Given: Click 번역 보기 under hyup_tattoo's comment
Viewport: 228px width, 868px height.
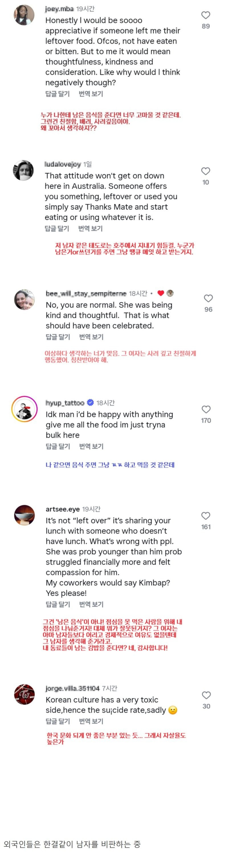Looking at the screenshot, I should tap(91, 447).
